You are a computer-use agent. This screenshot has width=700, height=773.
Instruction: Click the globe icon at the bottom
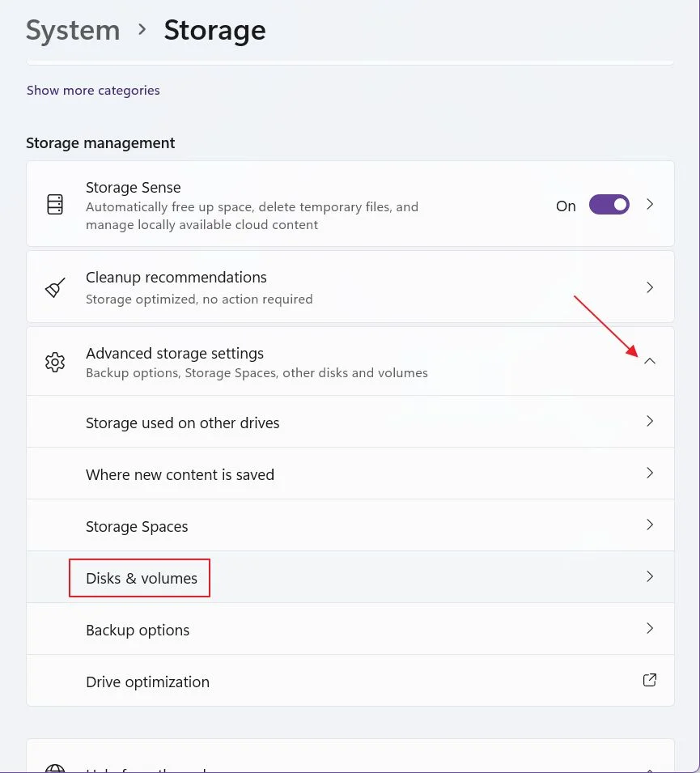55,768
